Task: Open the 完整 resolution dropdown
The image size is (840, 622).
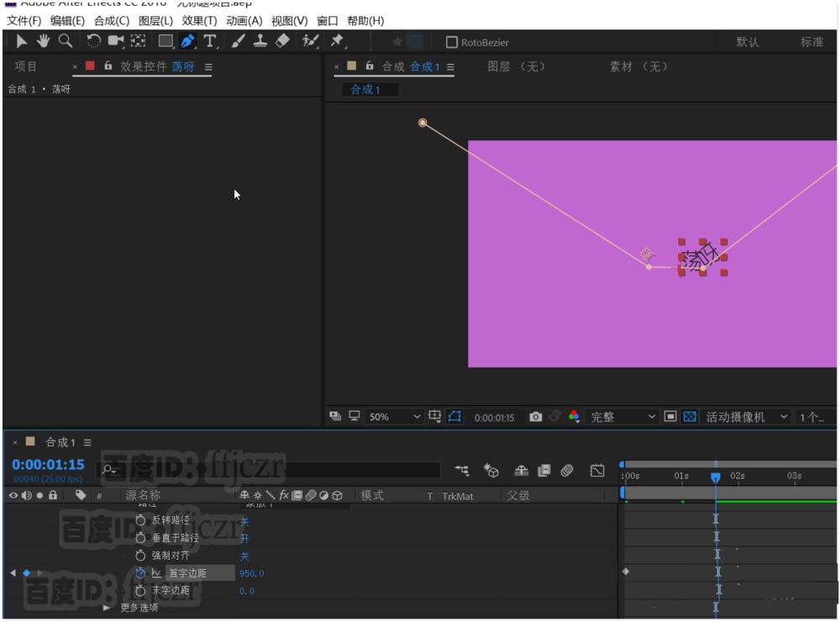Action: [x=622, y=417]
